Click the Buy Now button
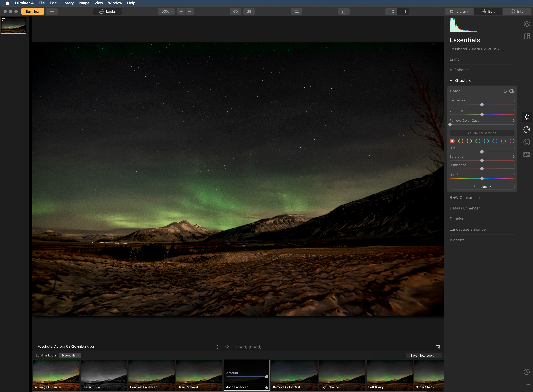Image resolution: width=533 pixels, height=392 pixels. (33, 11)
